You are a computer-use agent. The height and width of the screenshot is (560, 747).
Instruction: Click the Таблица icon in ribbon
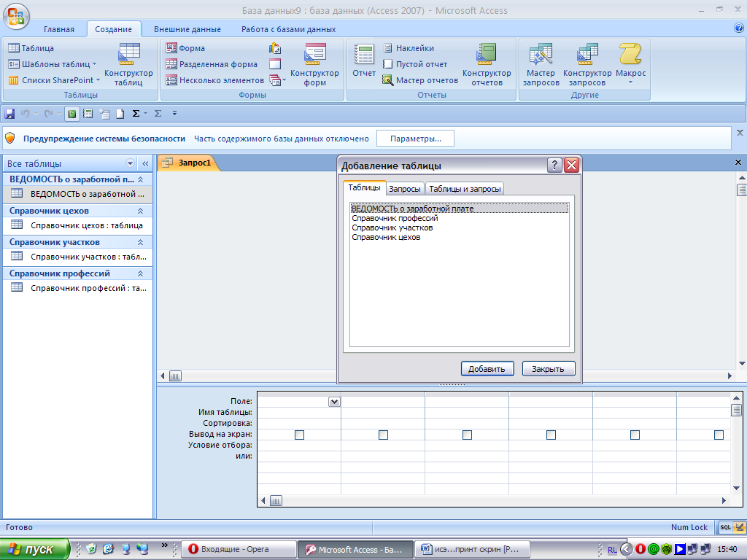[x=14, y=48]
